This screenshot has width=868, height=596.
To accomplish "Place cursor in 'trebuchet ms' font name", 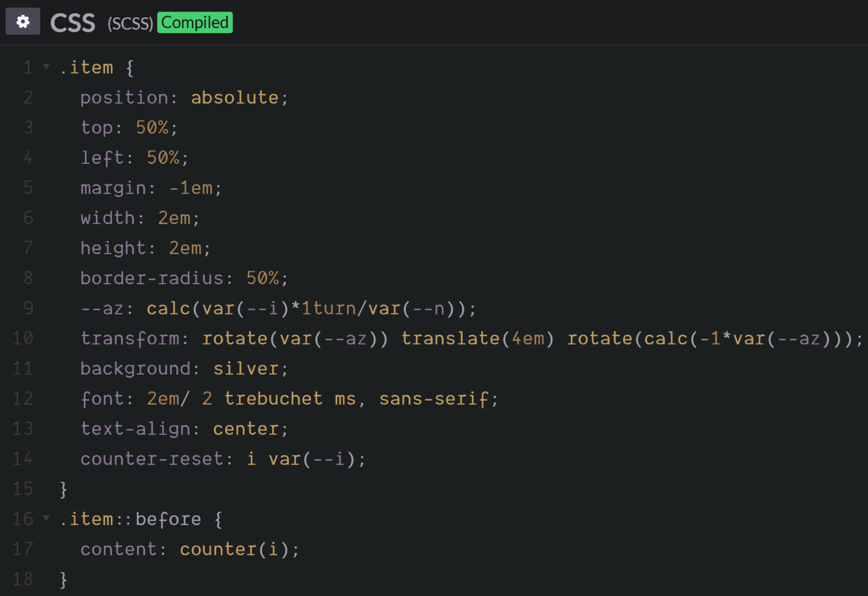I will [290, 399].
